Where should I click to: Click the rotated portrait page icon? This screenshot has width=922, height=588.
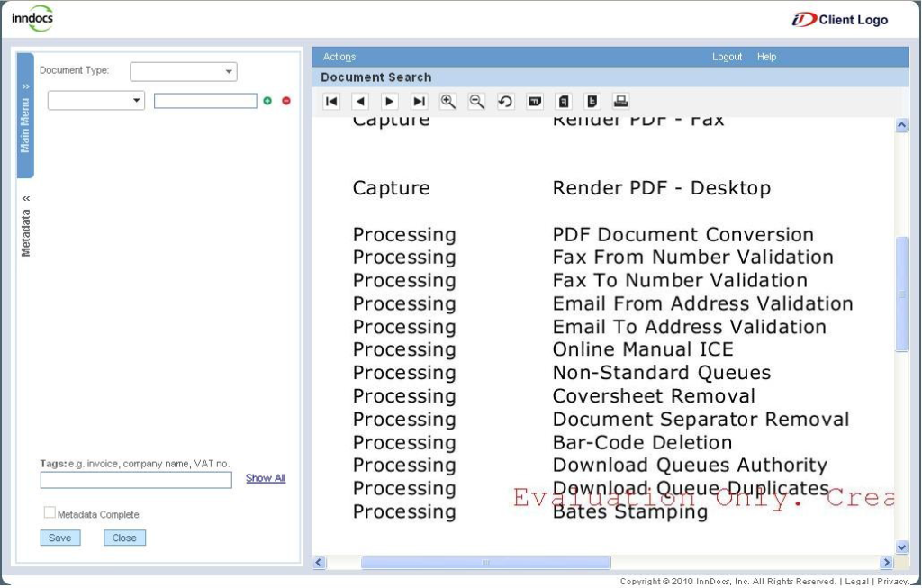click(592, 101)
